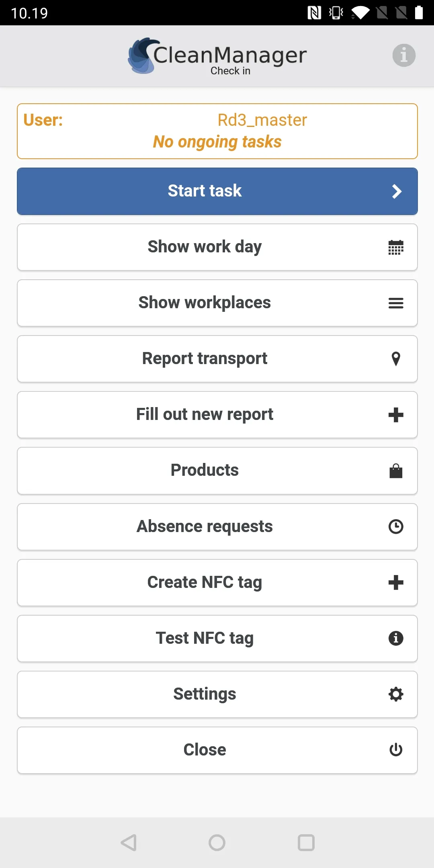Tap the plus icon beside Create NFC tag
Image resolution: width=434 pixels, height=868 pixels.
pos(396,582)
